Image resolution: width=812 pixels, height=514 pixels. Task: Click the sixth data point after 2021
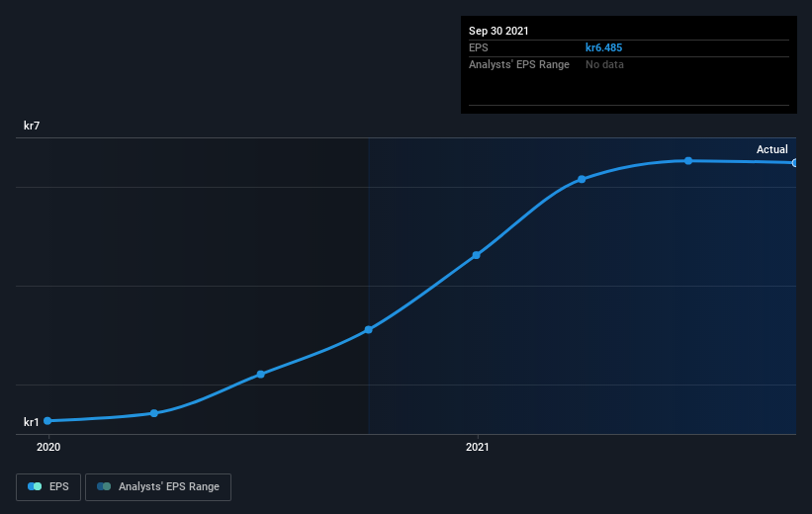[x=582, y=179]
